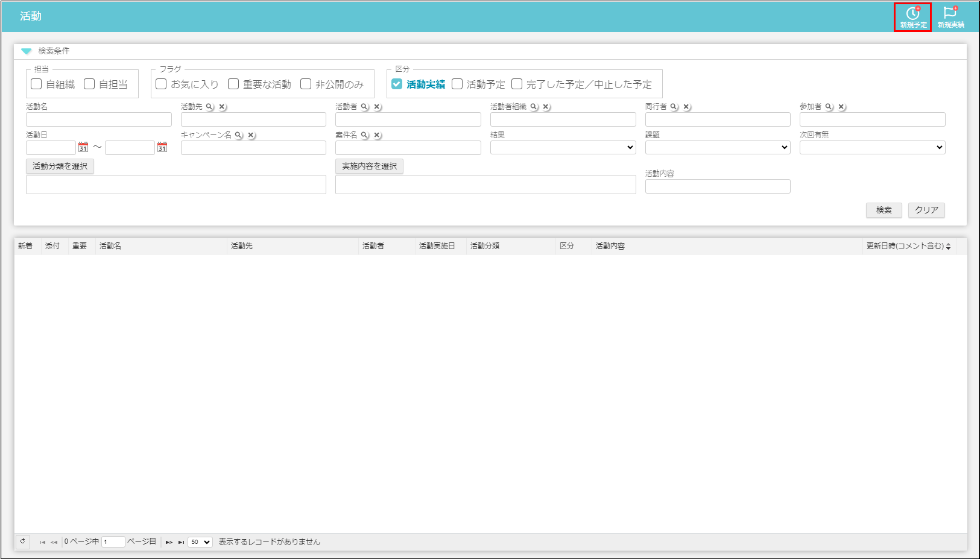The width and height of the screenshot is (980, 559).
Task: Check the 自担当 checkbox
Action: pyautogui.click(x=89, y=84)
